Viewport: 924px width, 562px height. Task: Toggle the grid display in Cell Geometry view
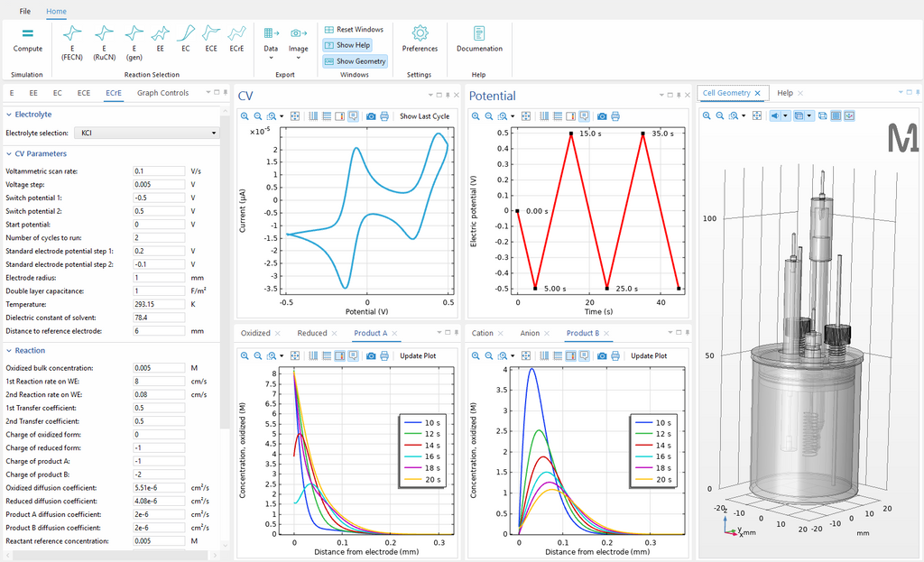click(836, 115)
